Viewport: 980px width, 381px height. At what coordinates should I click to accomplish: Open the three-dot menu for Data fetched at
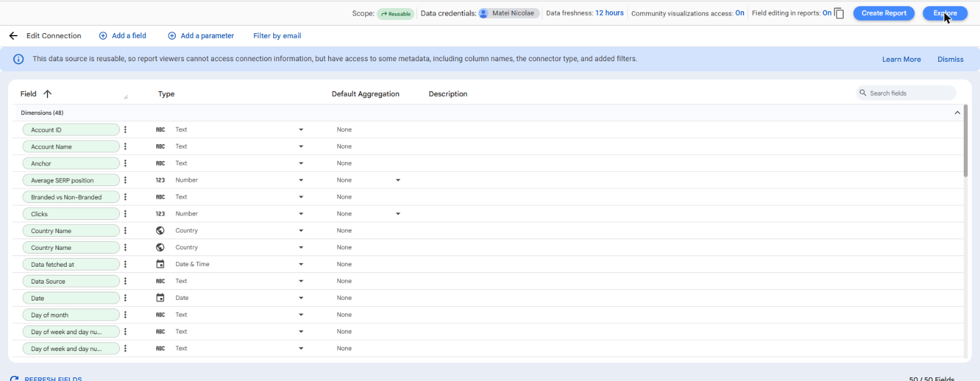click(x=125, y=264)
